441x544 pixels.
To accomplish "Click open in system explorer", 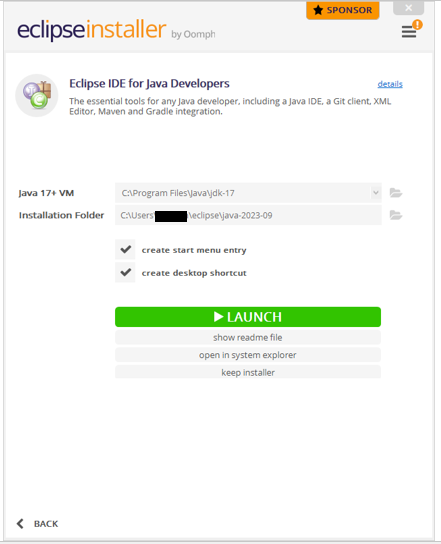I will pyautogui.click(x=248, y=355).
